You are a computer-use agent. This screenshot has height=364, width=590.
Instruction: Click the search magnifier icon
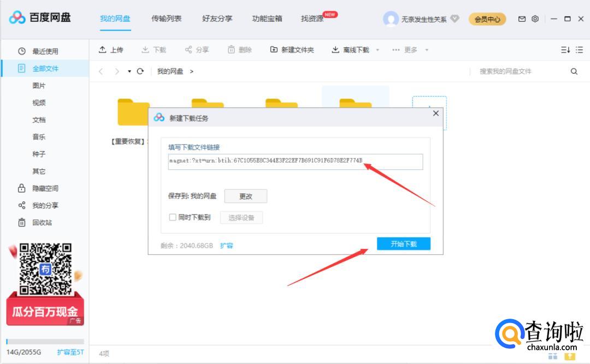pos(574,71)
